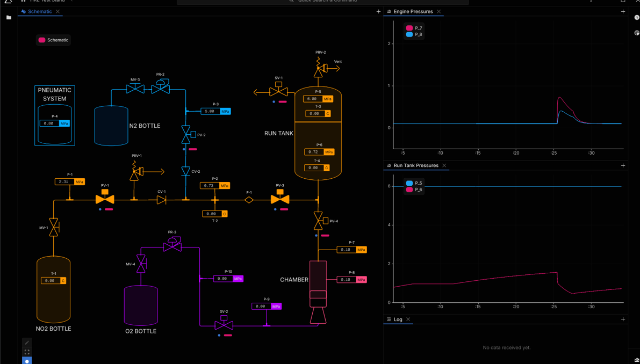Select the N2 BOTTLE tank symbol
Image resolution: width=640 pixels, height=364 pixels.
coord(111,126)
